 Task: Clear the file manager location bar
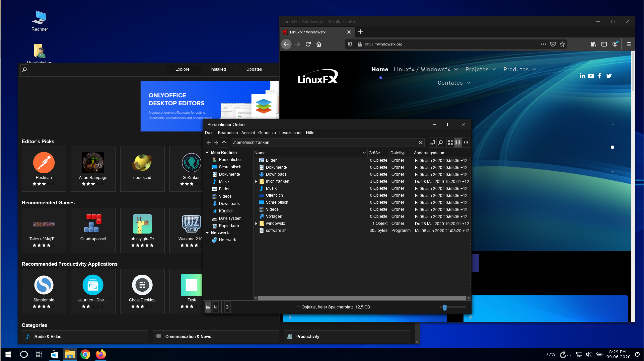(x=420, y=142)
